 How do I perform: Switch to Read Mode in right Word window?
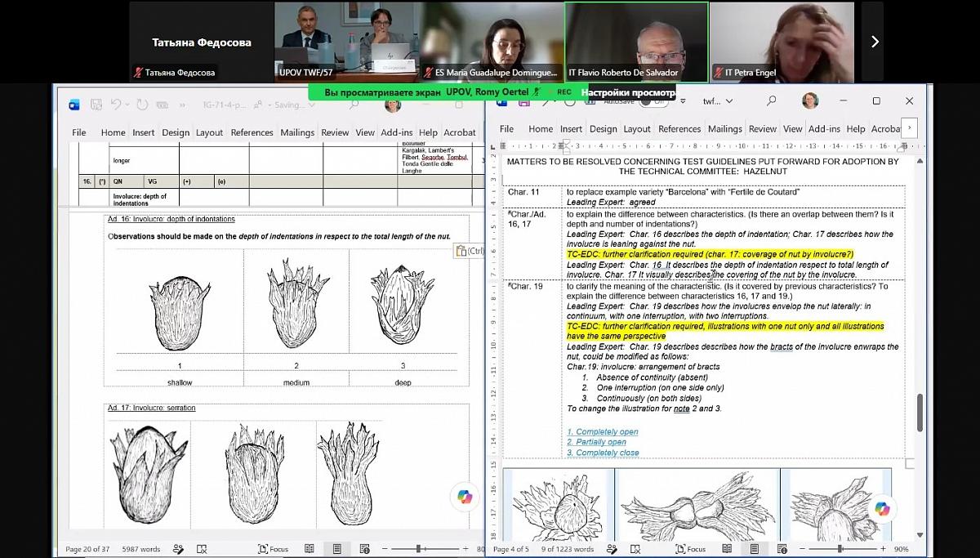click(728, 549)
